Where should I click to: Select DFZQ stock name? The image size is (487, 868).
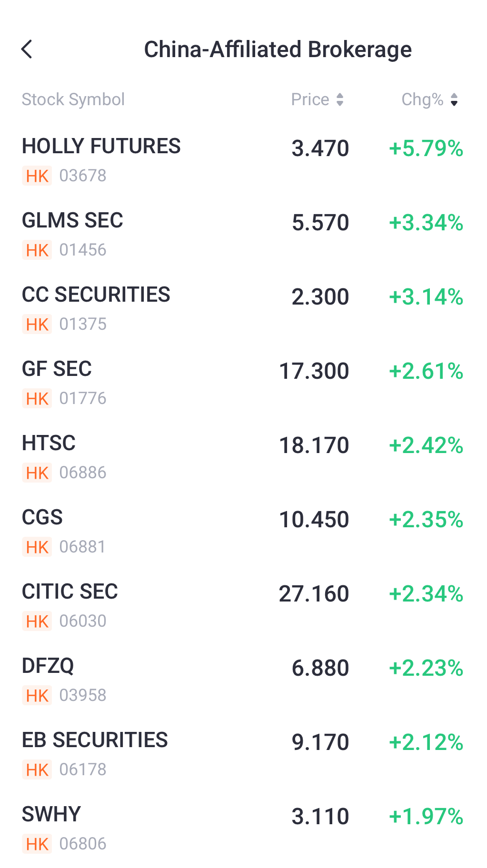click(x=48, y=666)
